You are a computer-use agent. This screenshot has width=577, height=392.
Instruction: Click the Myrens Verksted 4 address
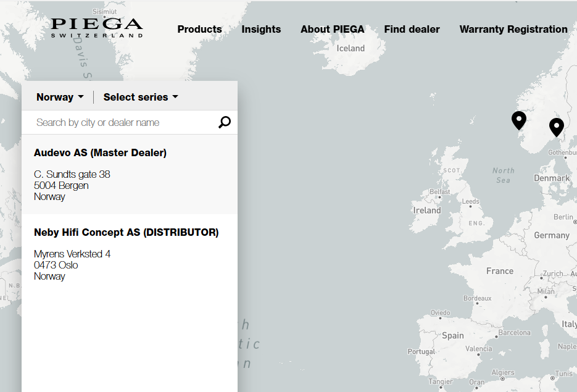click(x=72, y=254)
